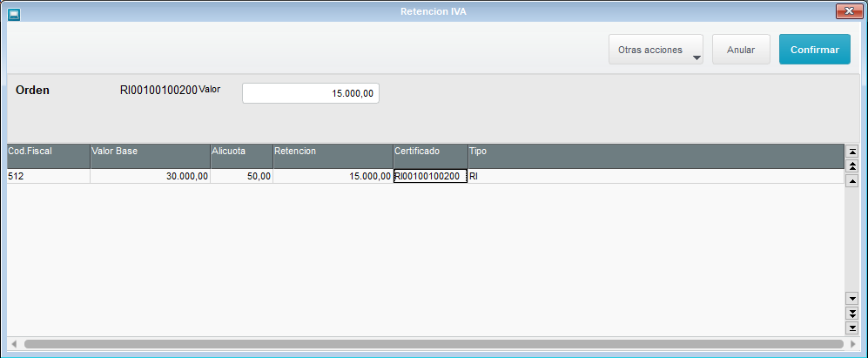
Task: Click the Alicuota column header
Action: pyautogui.click(x=241, y=156)
